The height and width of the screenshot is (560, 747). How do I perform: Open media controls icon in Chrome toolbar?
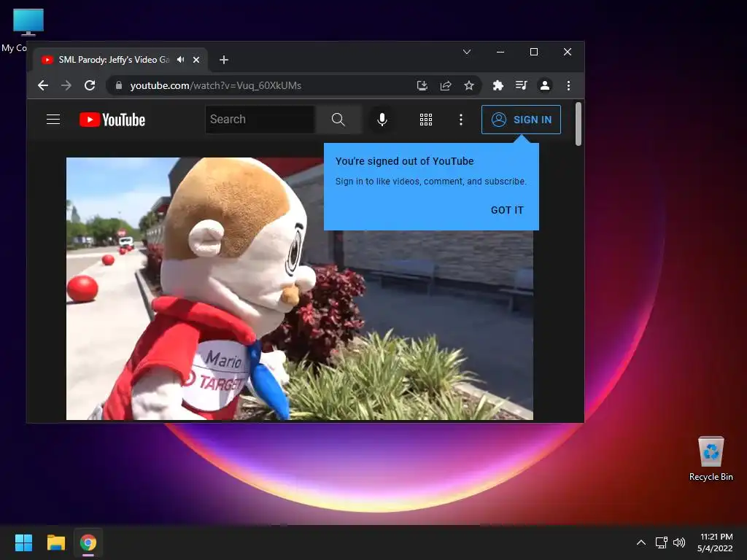(x=521, y=86)
